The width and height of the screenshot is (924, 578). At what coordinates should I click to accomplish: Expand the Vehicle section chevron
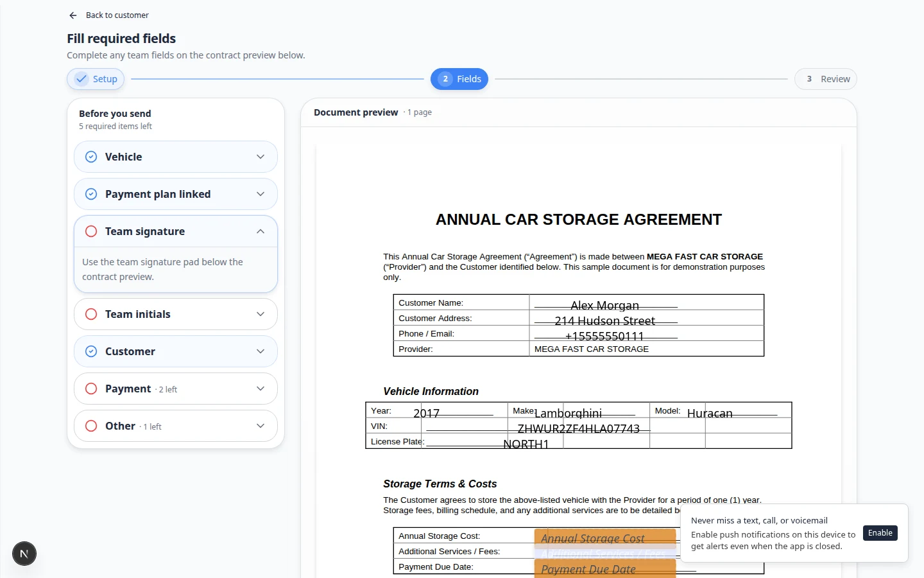point(261,157)
